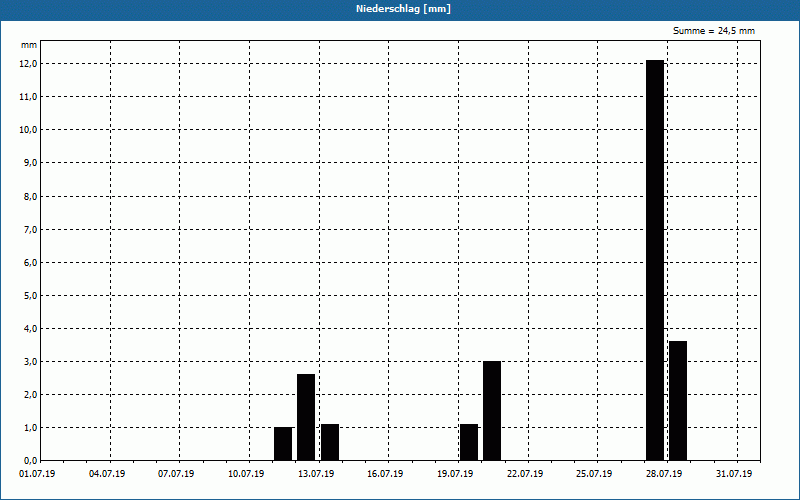
Task: Select the 'Summe = 24,5 mm' total label
Action: pos(713,31)
